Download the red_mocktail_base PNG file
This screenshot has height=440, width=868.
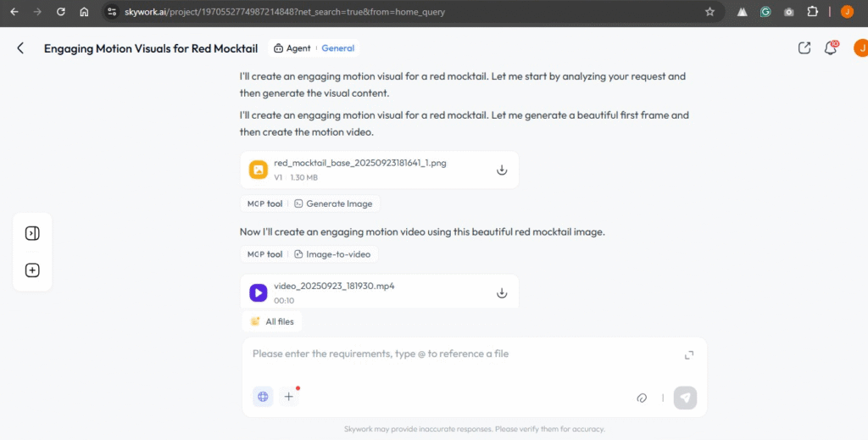501,170
